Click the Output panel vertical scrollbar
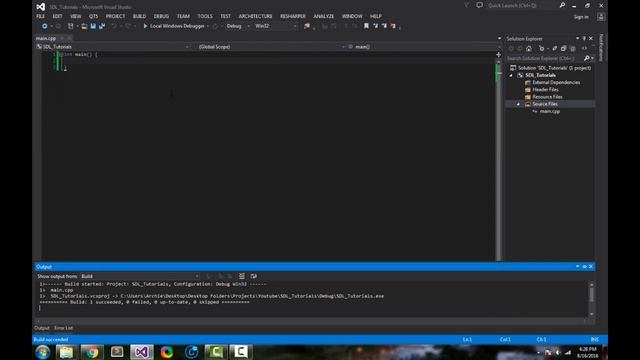Image resolution: width=640 pixels, height=360 pixels. coord(591,299)
